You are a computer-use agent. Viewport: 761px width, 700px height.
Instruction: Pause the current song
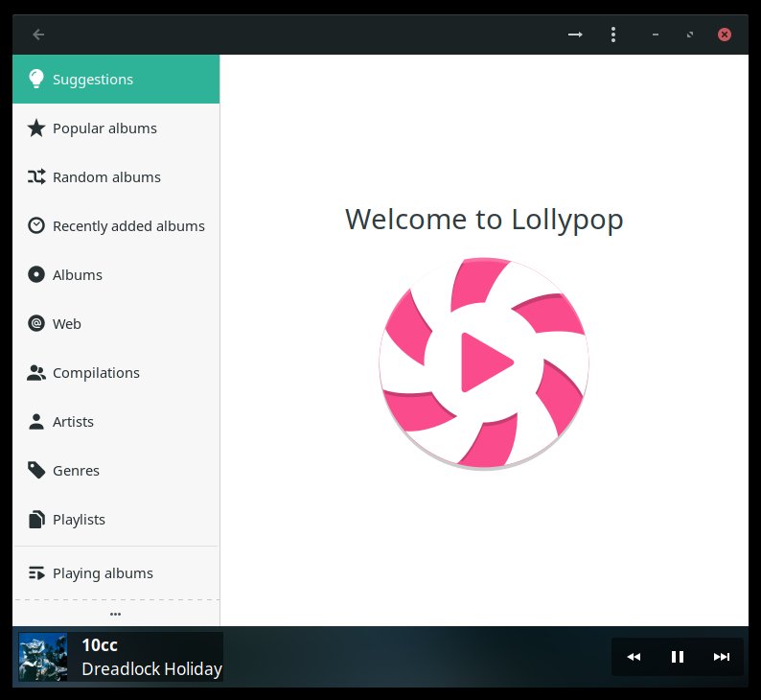click(678, 657)
